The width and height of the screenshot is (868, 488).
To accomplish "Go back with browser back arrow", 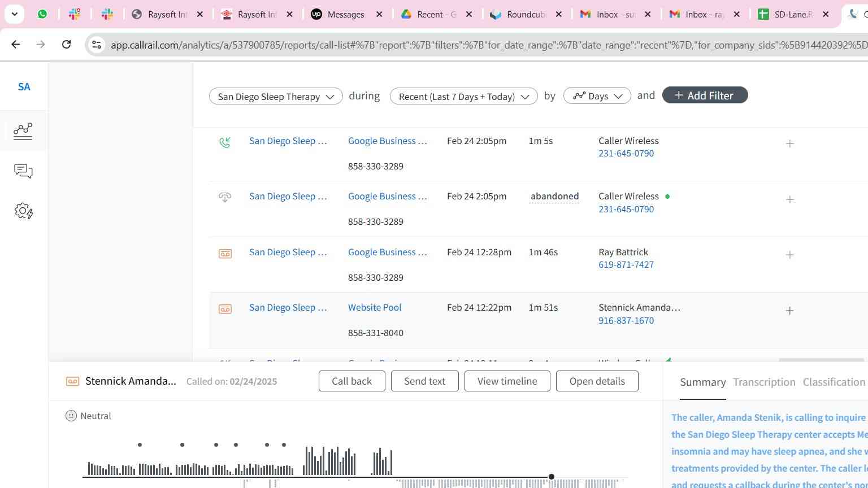I will 16,44.
